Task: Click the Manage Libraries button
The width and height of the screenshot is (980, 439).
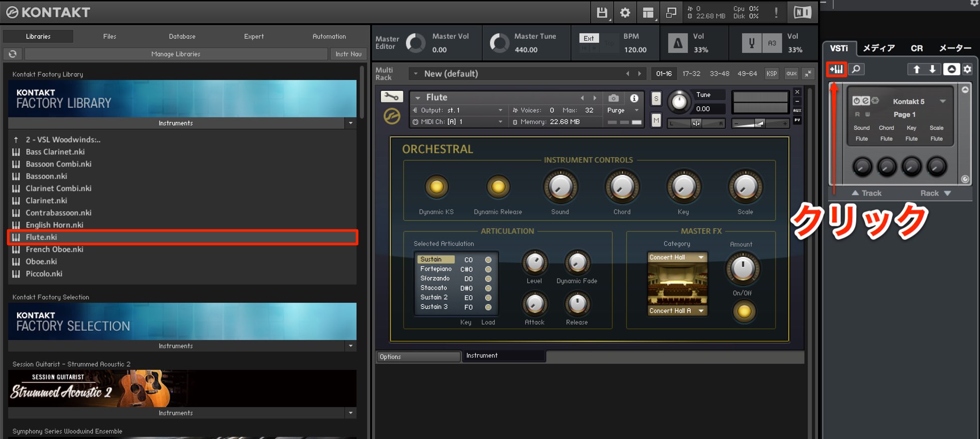Action: click(x=176, y=54)
